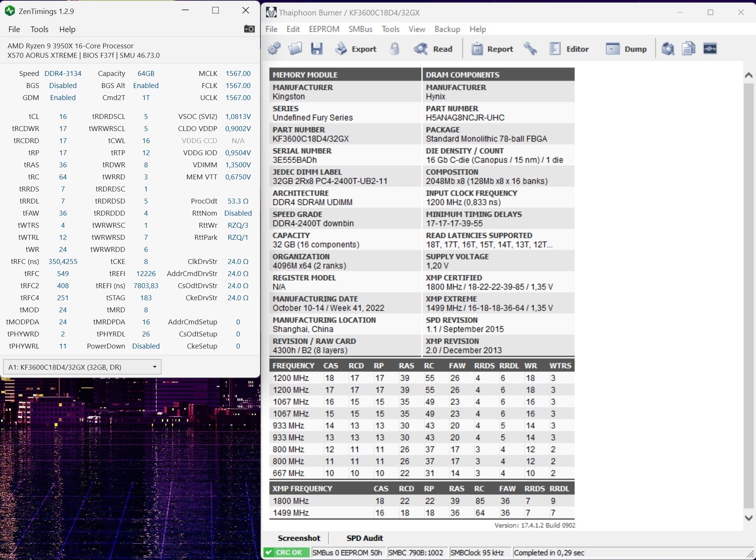Take screenshot with ZenTimings camera icon
Viewport: 756px width, 560px height.
point(249,29)
